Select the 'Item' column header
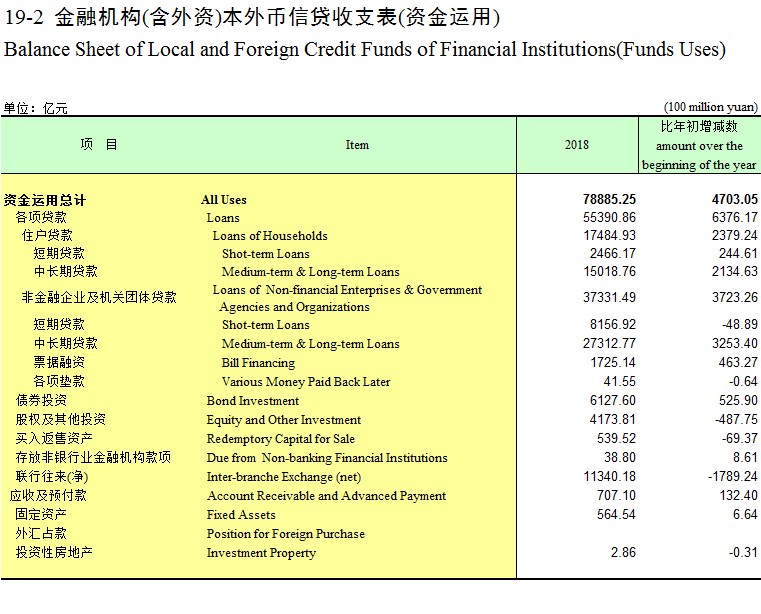Image resolution: width=761 pixels, height=614 pixels. [357, 145]
